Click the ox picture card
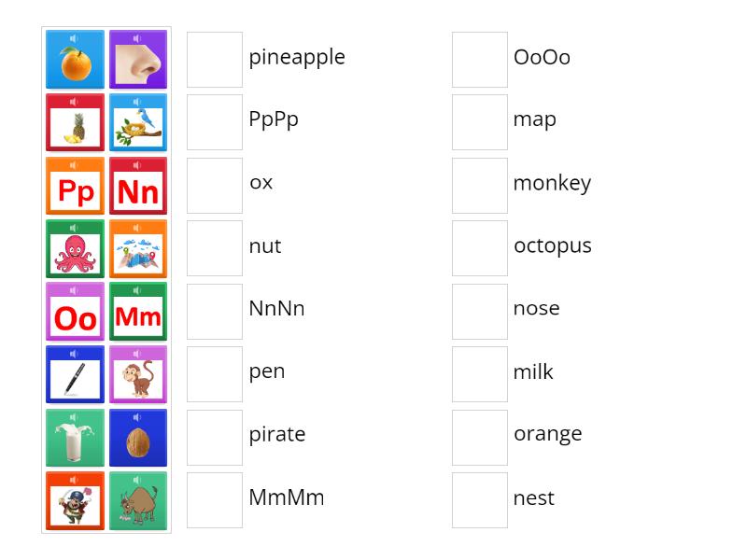The image size is (747, 560). pyautogui.click(x=138, y=501)
